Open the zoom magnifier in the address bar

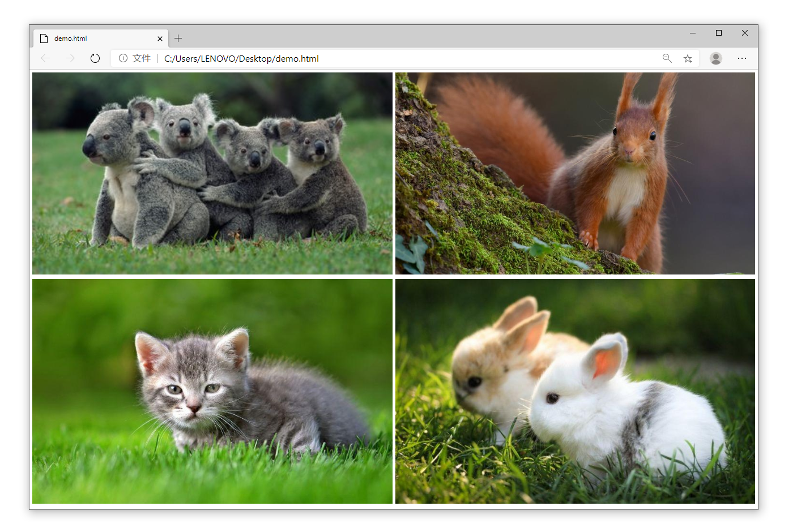667,58
